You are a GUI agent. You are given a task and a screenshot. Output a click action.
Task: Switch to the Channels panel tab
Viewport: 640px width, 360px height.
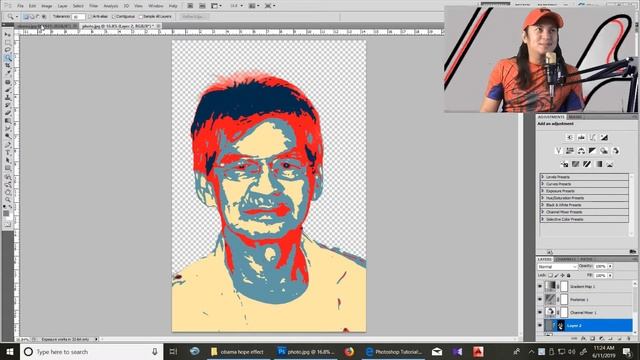point(565,259)
